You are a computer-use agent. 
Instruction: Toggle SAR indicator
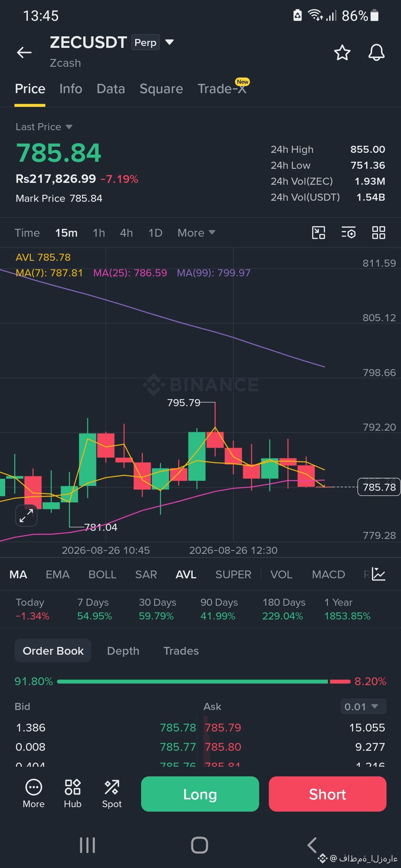tap(146, 574)
